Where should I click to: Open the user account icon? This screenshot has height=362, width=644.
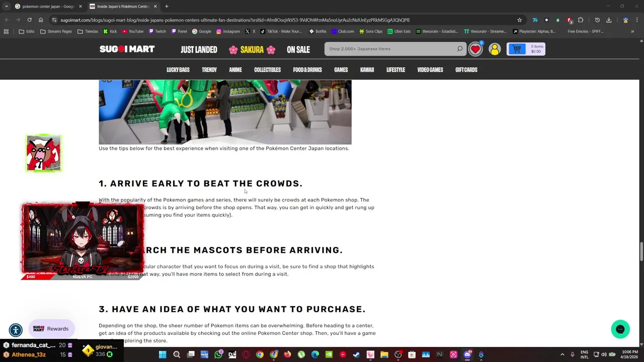point(495,49)
